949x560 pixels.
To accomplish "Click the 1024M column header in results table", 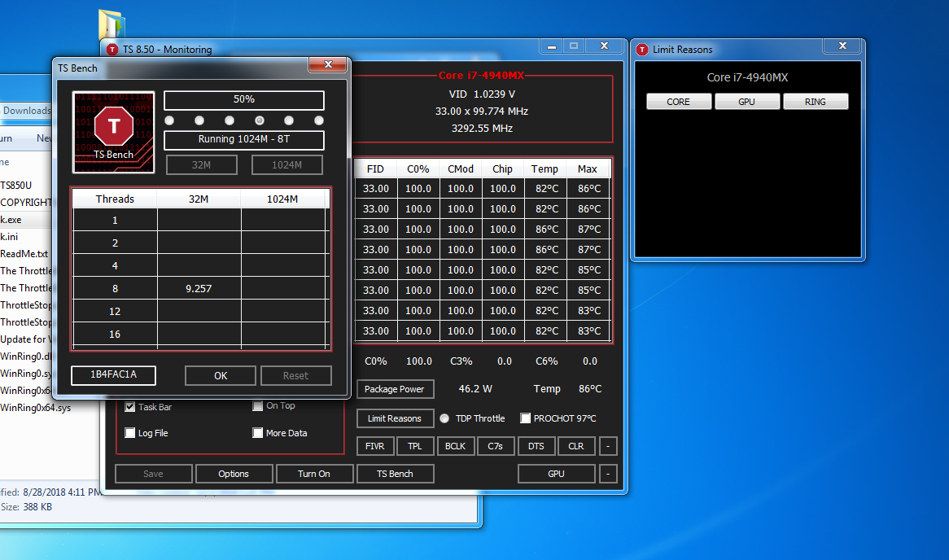I will click(282, 199).
